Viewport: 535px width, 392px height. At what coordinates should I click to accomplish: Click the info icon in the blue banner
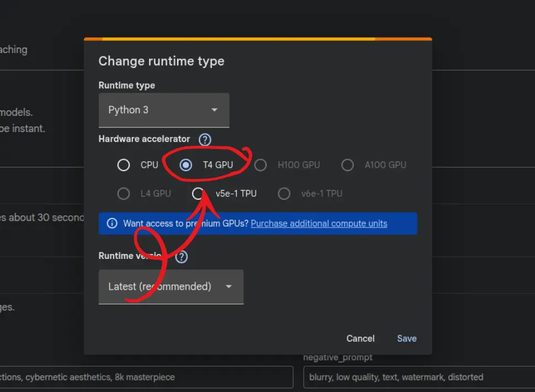tap(112, 223)
